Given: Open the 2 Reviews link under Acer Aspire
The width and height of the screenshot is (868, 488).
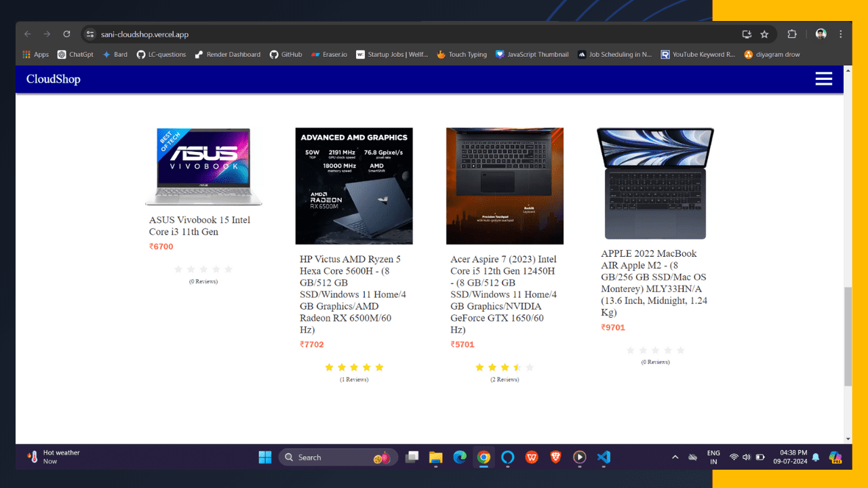Looking at the screenshot, I should pyautogui.click(x=505, y=379).
